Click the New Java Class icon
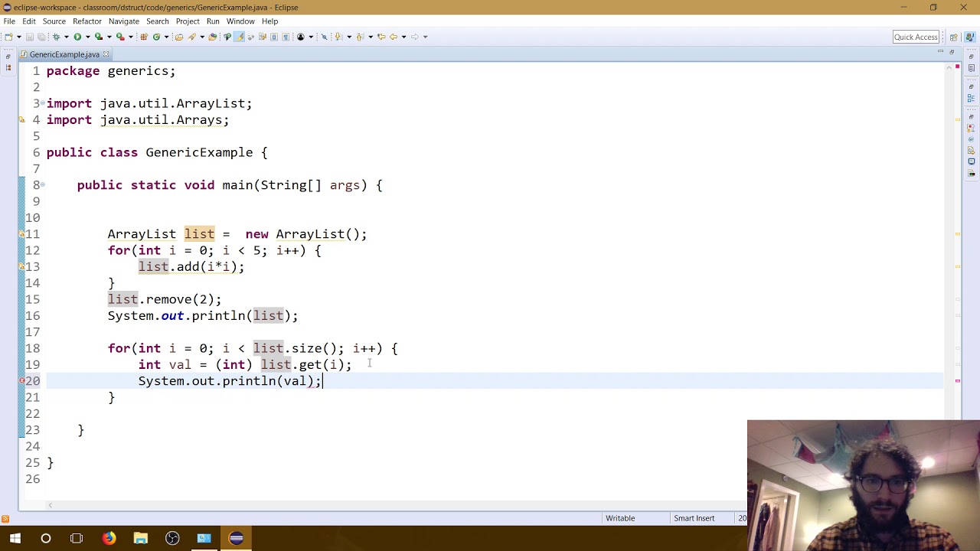Image resolution: width=980 pixels, height=551 pixels. (x=157, y=37)
